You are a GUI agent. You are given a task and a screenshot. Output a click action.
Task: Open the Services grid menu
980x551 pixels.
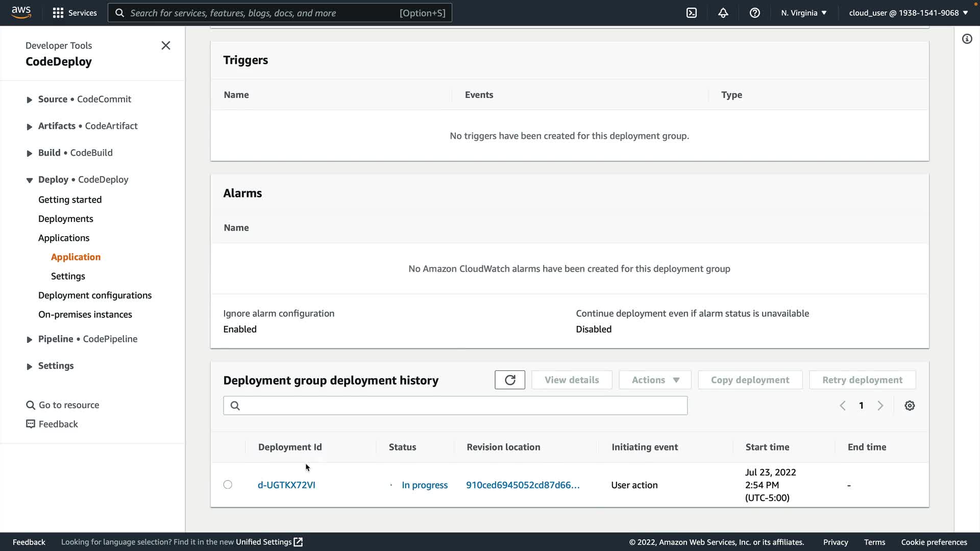click(75, 13)
